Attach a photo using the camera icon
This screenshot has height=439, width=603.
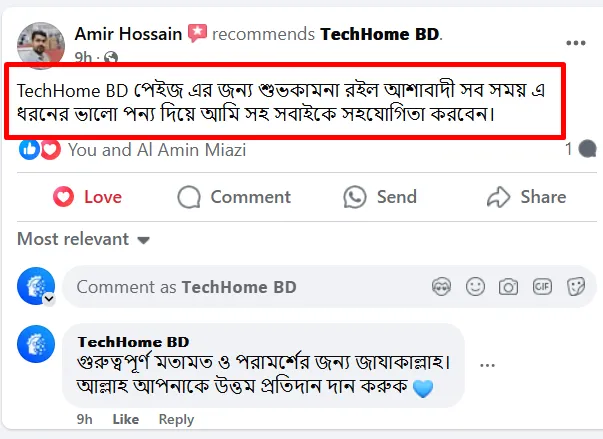[509, 287]
